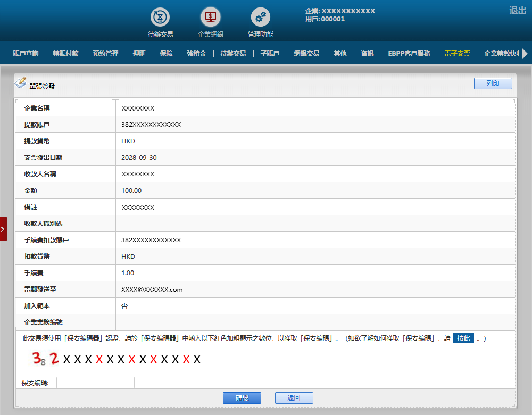Select 子賬戶 in the navigation bar
Image resolution: width=532 pixels, height=415 pixels.
[270, 54]
